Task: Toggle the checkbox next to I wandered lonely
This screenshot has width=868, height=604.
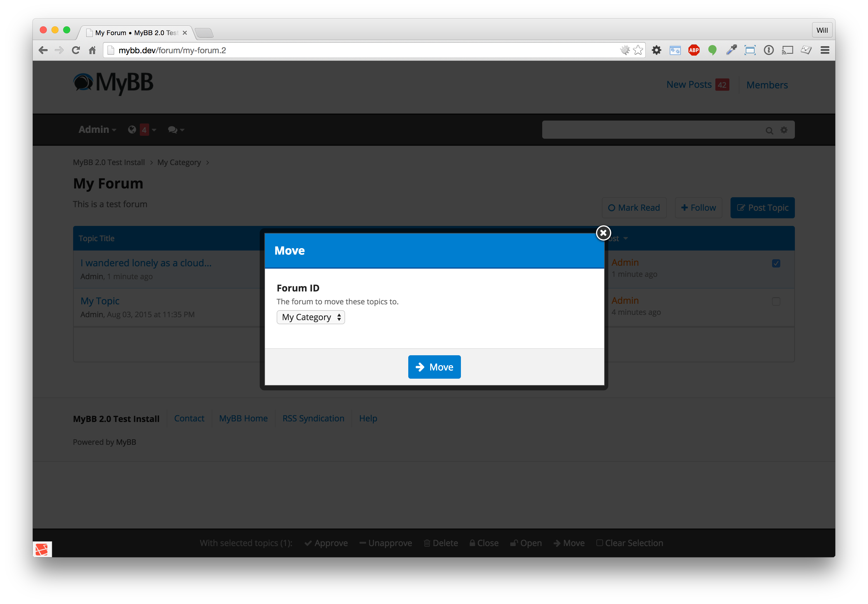Action: point(776,263)
